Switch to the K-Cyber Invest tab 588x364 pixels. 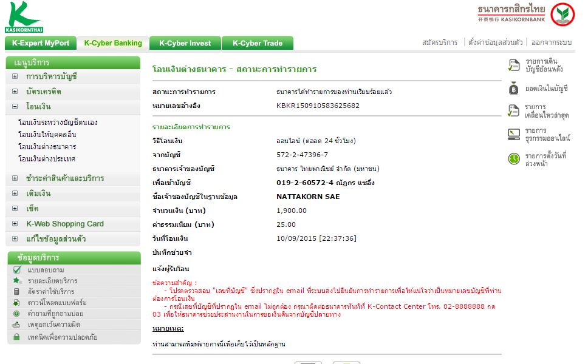(185, 43)
